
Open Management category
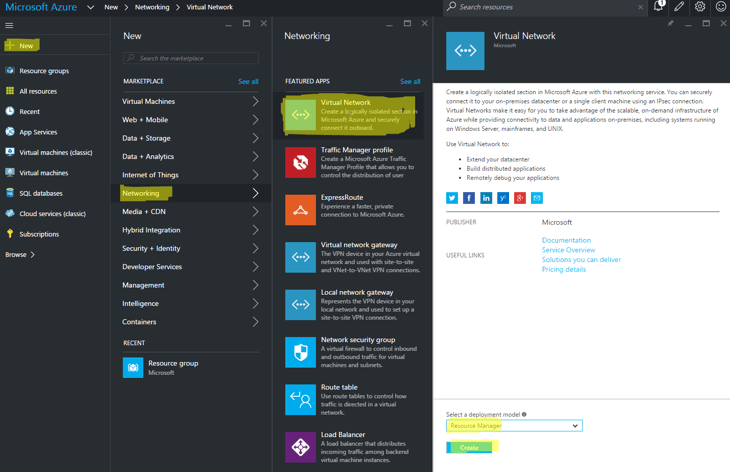(190, 285)
